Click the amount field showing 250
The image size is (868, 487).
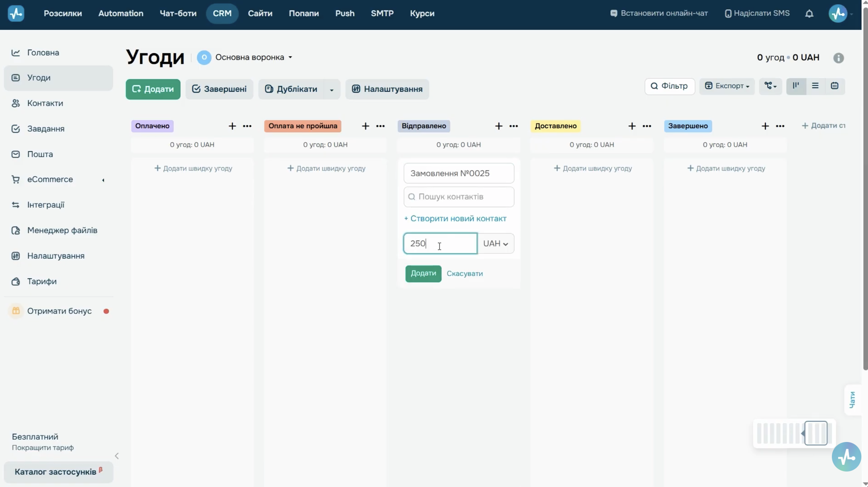point(440,243)
